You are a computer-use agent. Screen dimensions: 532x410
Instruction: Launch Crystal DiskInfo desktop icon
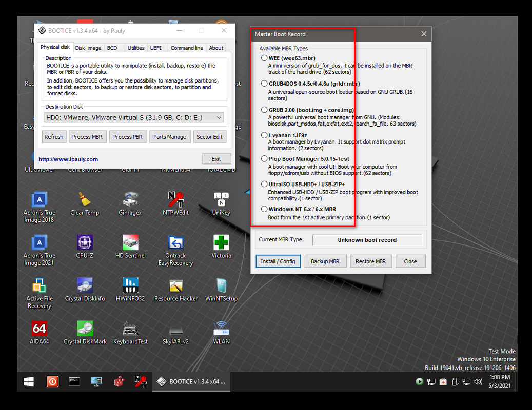[85, 290]
